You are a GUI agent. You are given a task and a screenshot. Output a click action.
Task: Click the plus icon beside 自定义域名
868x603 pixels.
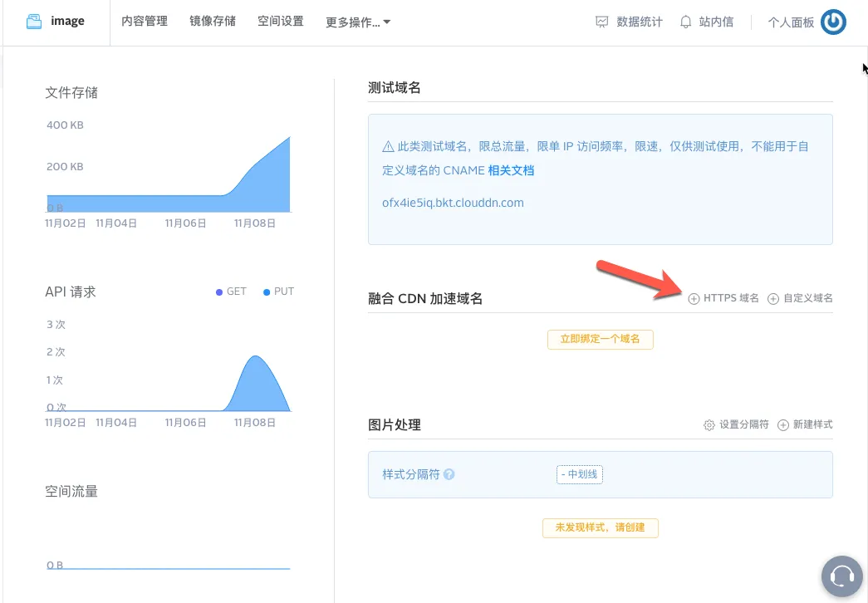coord(773,298)
